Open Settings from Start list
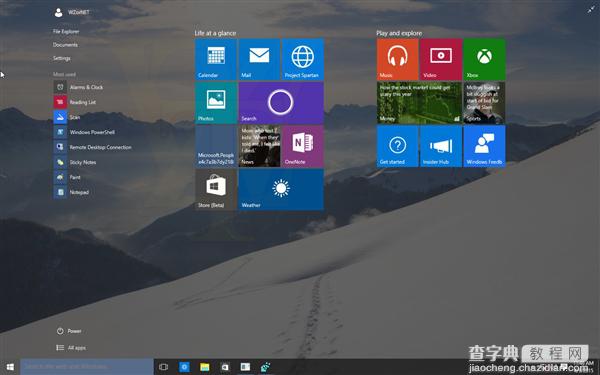Viewport: 600px width, 375px height. [62, 58]
